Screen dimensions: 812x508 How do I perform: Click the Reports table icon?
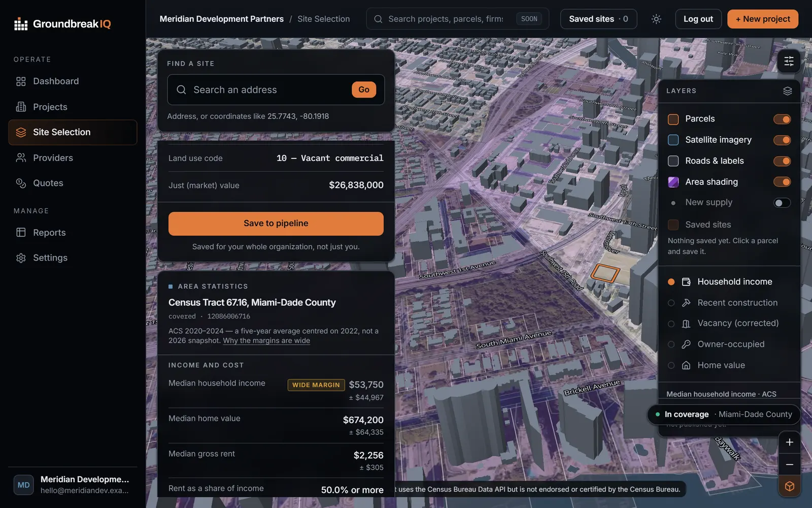point(21,233)
